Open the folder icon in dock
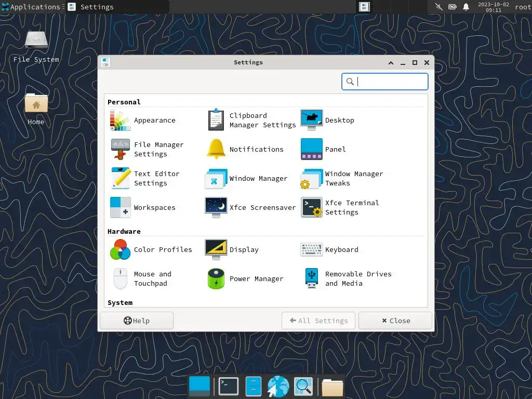 tap(332, 388)
